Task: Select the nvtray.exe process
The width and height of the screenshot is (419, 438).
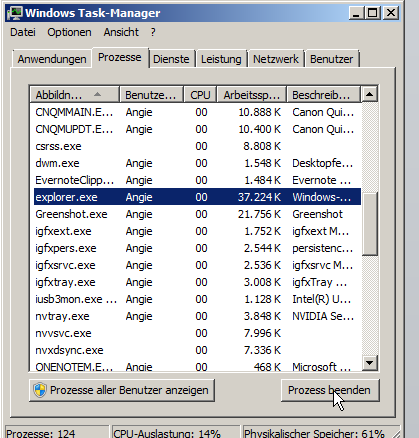Action: pyautogui.click(x=197, y=316)
